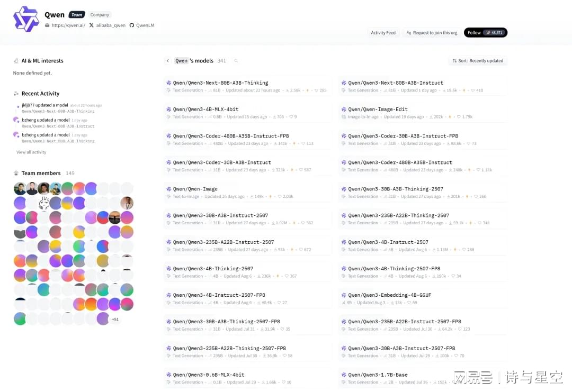
Task: Click the first team member avatar photo
Action: [x=20, y=188]
